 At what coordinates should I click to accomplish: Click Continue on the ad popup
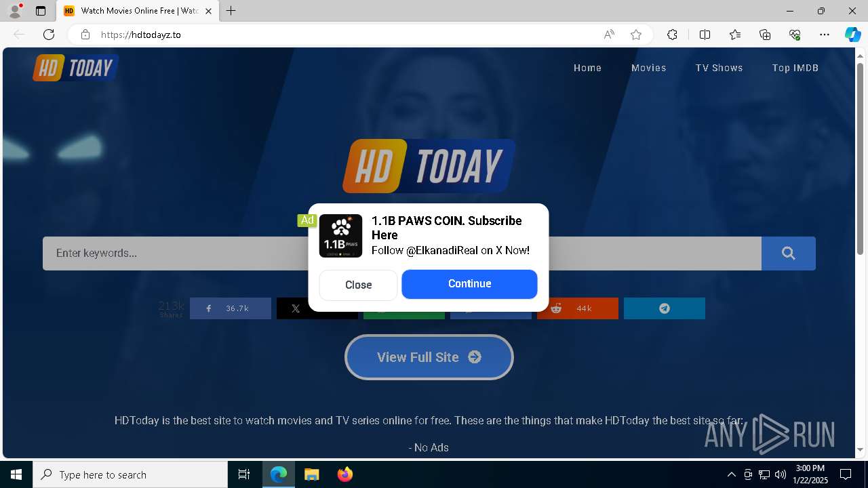(x=469, y=284)
